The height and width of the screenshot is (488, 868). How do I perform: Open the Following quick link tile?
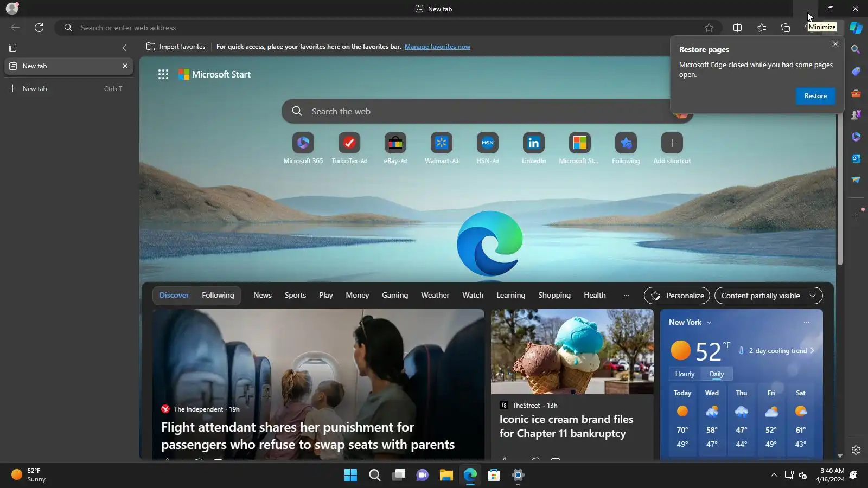coord(626,148)
